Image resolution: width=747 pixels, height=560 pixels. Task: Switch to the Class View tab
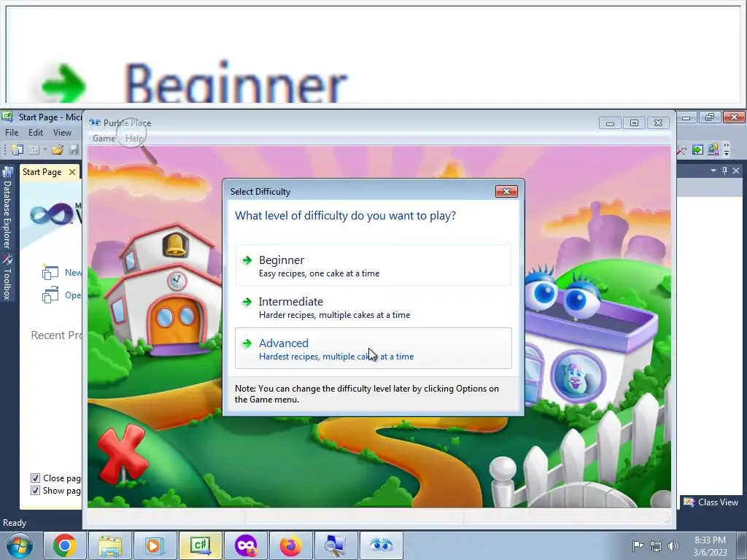point(711,502)
